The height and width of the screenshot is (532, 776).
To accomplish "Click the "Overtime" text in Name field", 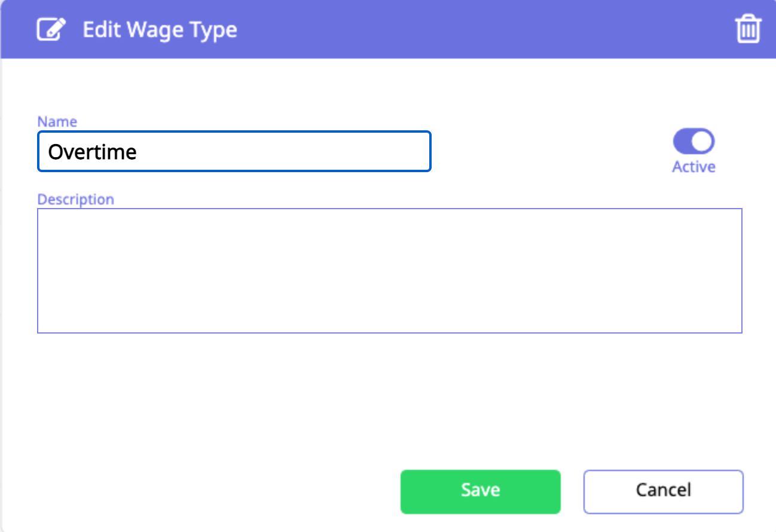I will point(93,152).
